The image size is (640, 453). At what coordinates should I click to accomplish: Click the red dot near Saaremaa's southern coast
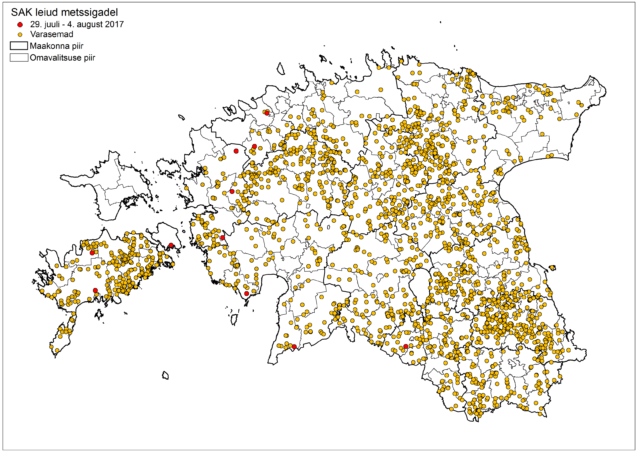coord(95,291)
